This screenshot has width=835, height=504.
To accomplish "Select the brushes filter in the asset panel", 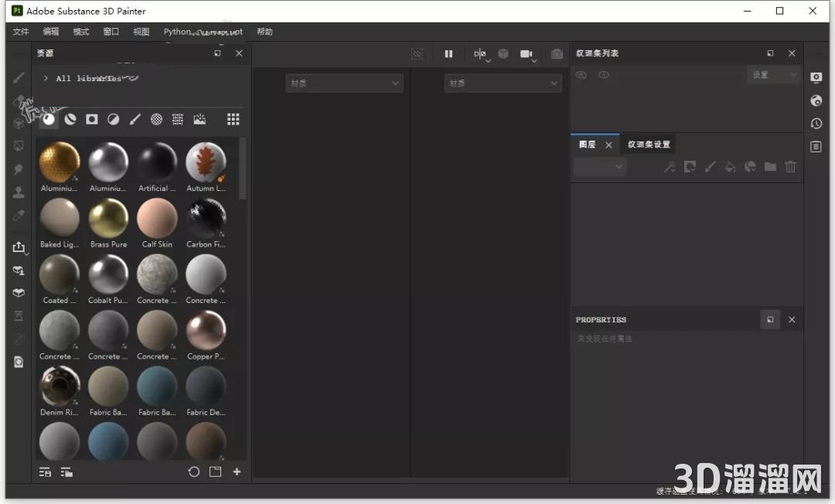I will pyautogui.click(x=135, y=119).
